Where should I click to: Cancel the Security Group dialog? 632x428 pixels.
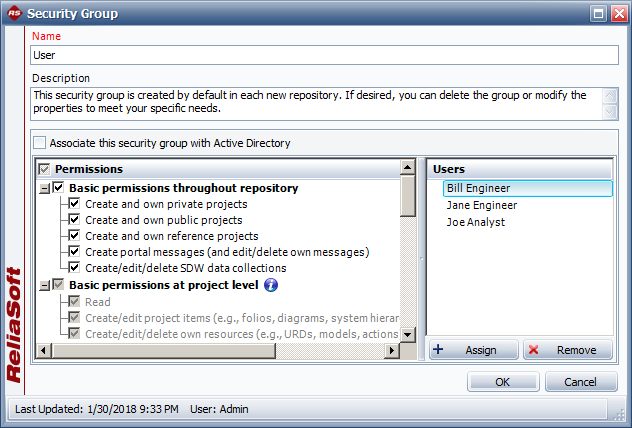pyautogui.click(x=579, y=382)
